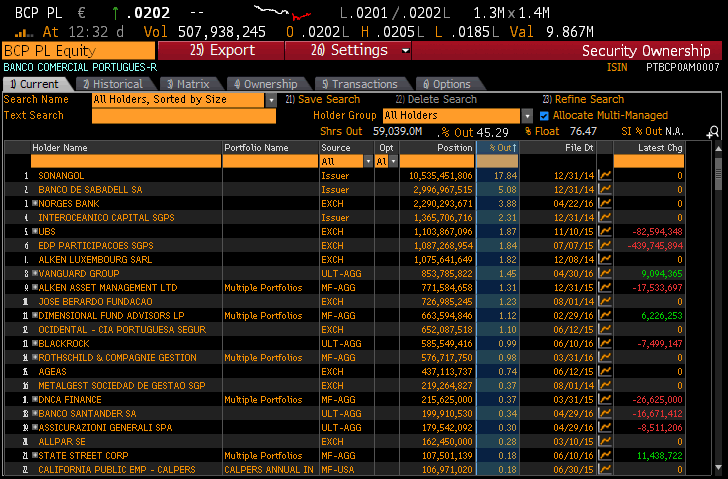Open history chart icon for UBS row
The image size is (728, 479).
point(604,231)
